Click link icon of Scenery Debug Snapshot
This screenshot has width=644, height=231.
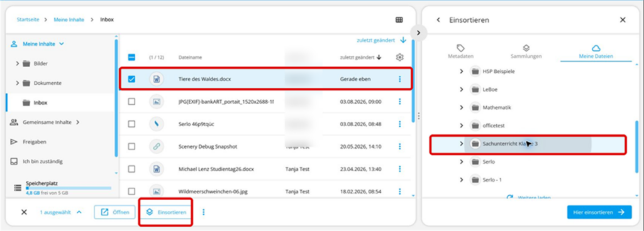[x=156, y=146]
